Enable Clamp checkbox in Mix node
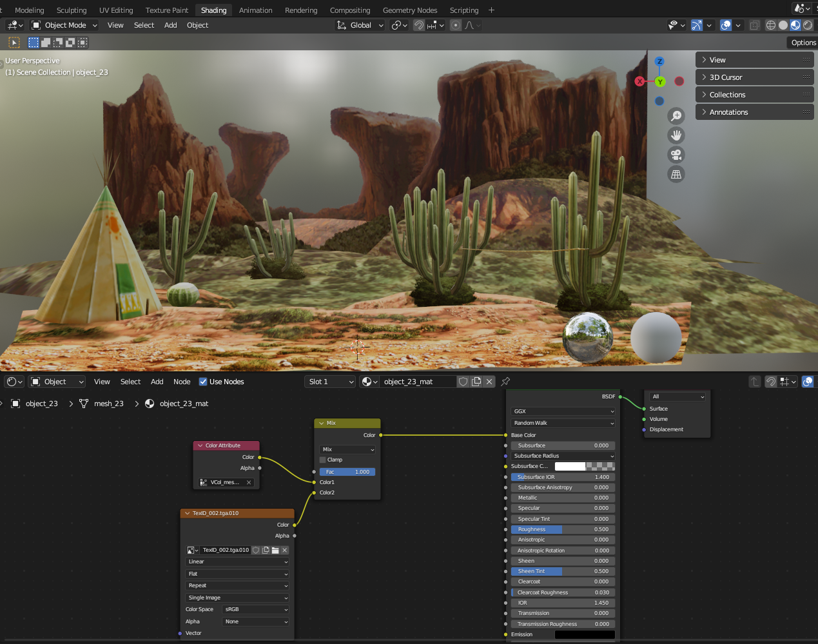 pyautogui.click(x=323, y=460)
